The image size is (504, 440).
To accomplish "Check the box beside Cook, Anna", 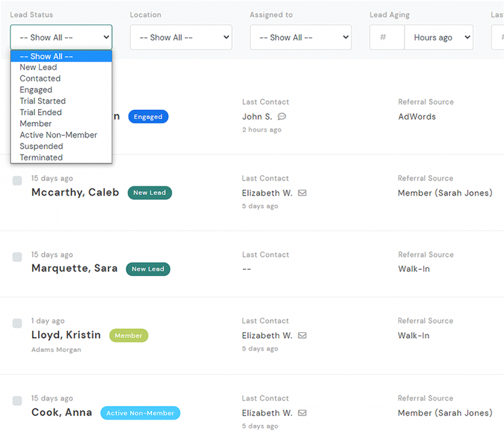I will click(x=17, y=401).
